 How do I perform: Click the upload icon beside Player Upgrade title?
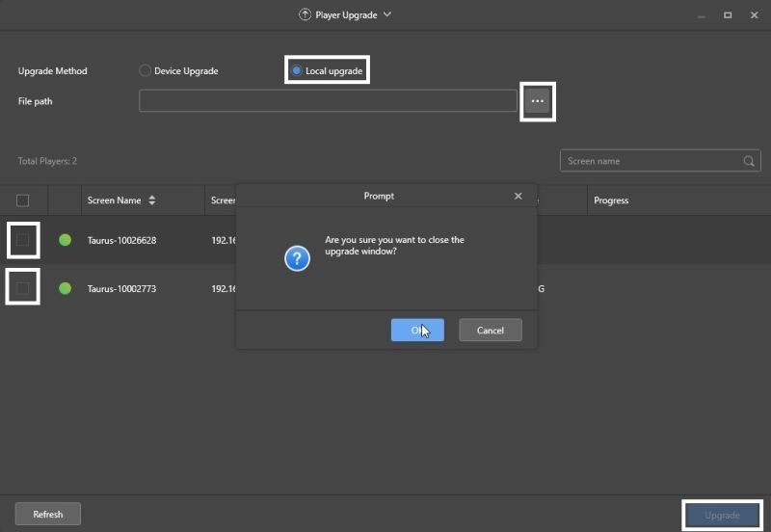point(306,15)
